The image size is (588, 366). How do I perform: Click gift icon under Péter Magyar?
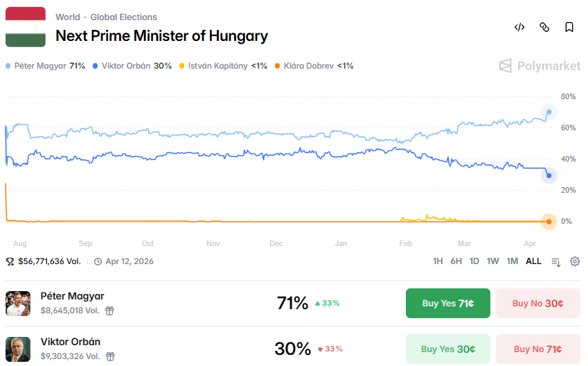point(109,311)
